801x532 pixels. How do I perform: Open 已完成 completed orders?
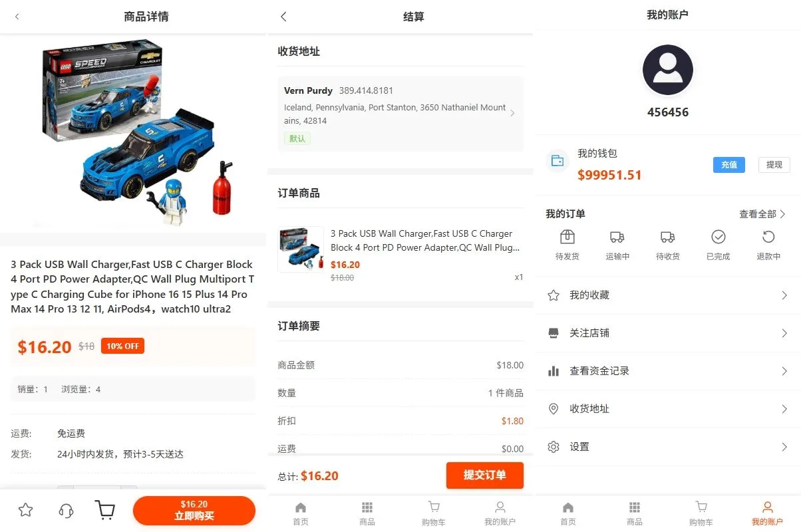[x=718, y=244]
